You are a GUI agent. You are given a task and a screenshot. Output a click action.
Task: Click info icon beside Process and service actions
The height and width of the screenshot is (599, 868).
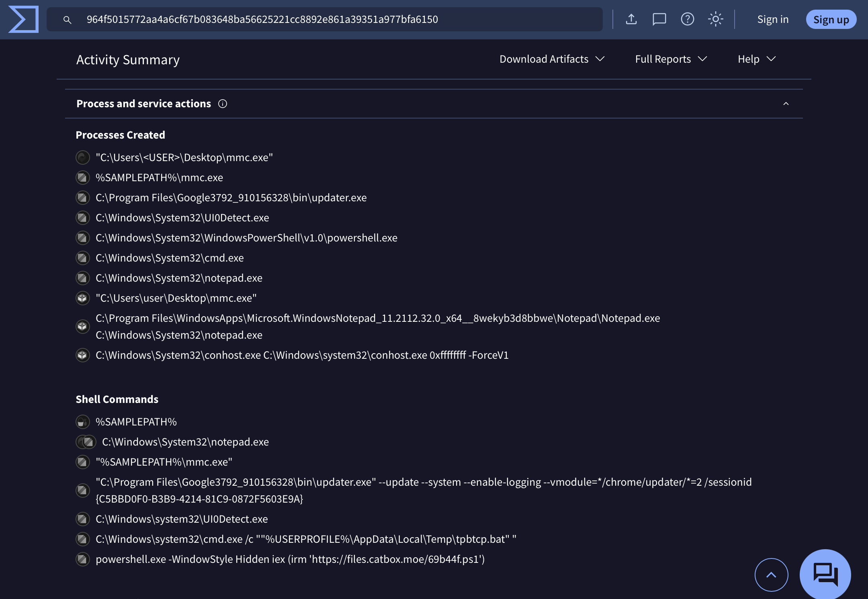click(x=223, y=104)
